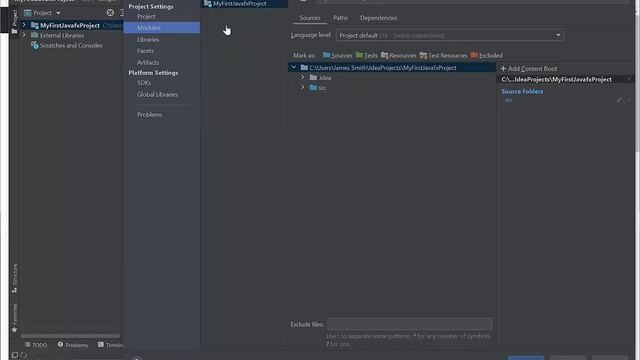Mark folder as Excluded
Viewport: 640px width, 360px height.
[x=487, y=56]
